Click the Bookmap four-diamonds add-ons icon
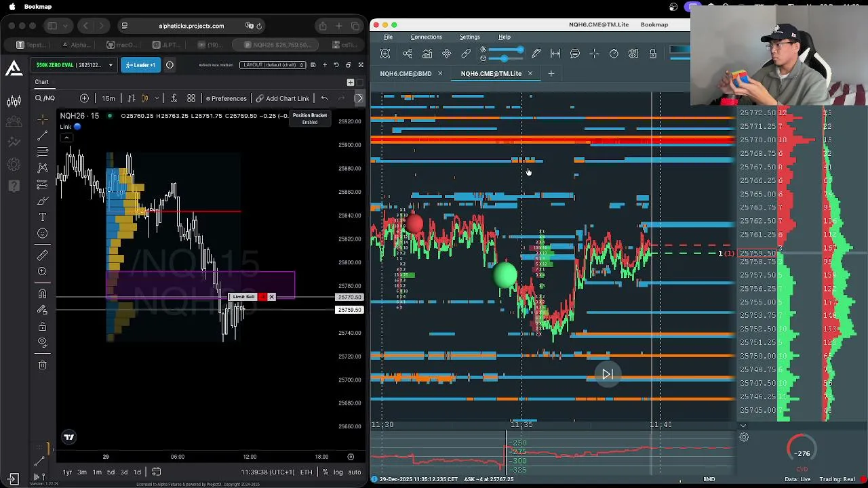Image resolution: width=868 pixels, height=488 pixels. pyautogui.click(x=447, y=54)
